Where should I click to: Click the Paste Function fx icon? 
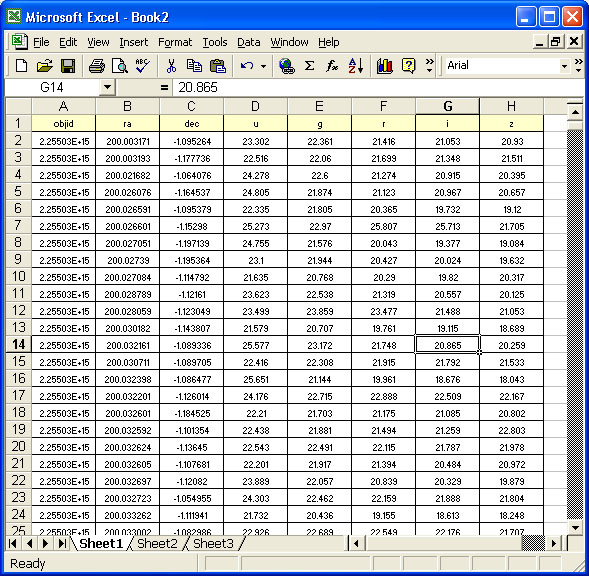[x=332, y=66]
